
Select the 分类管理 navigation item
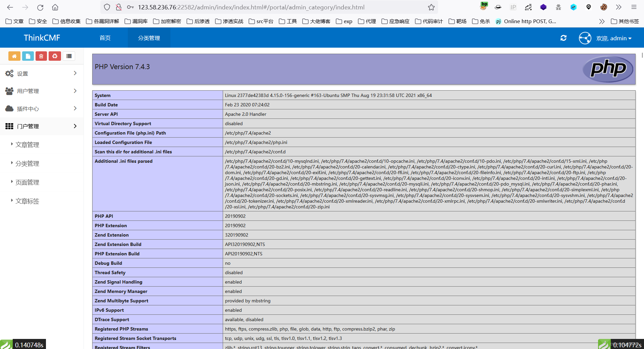coord(149,38)
